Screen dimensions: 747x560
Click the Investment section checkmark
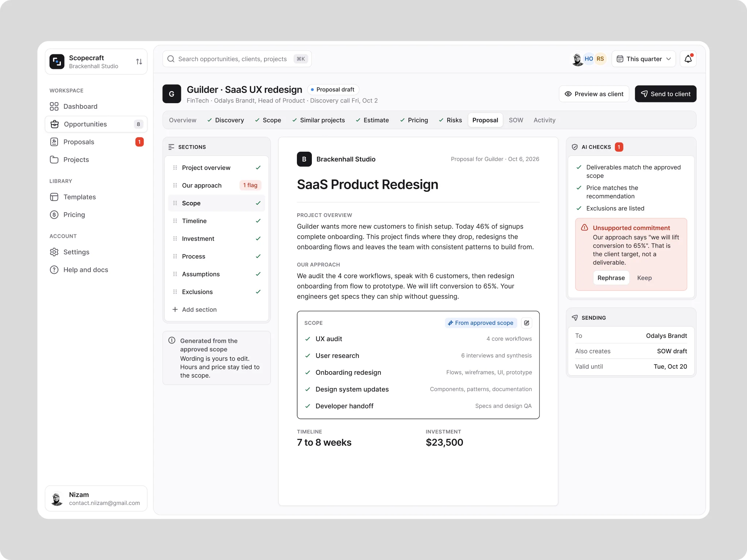pyautogui.click(x=258, y=238)
